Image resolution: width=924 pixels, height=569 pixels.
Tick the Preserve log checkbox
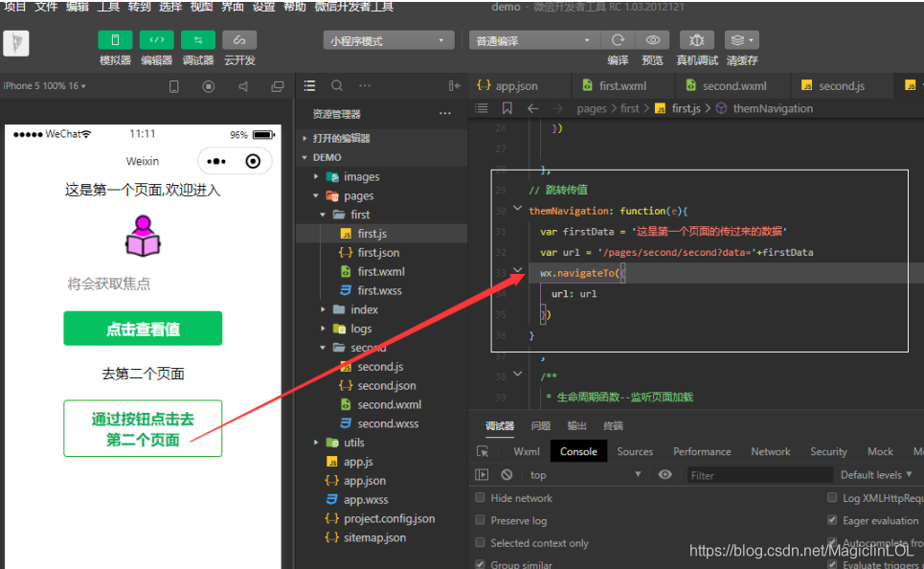(x=481, y=520)
